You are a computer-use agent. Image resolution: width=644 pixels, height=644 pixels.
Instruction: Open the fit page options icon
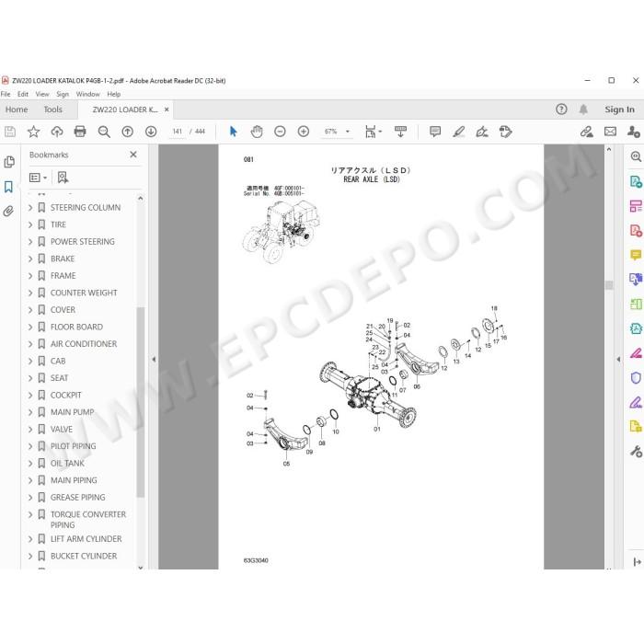374,132
